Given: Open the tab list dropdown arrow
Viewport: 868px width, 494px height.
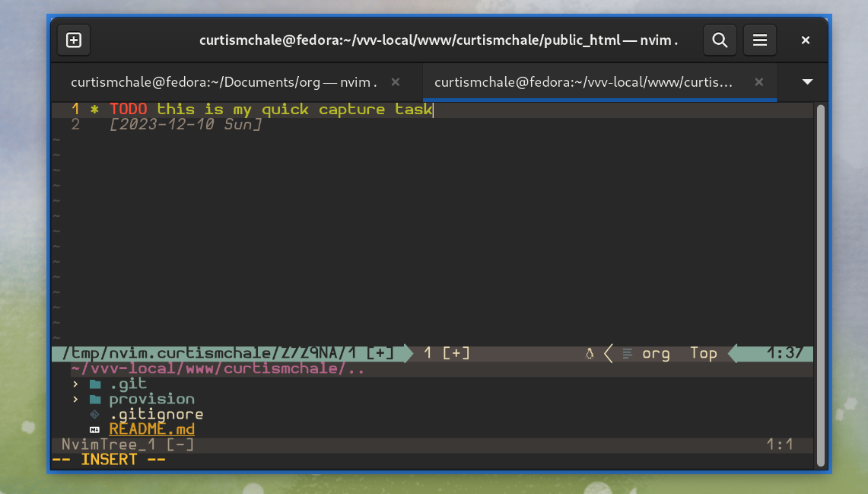Looking at the screenshot, I should 807,82.
